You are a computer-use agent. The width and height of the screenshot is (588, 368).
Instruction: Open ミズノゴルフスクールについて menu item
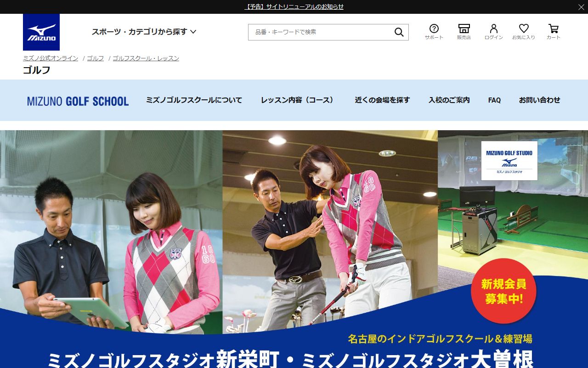194,100
